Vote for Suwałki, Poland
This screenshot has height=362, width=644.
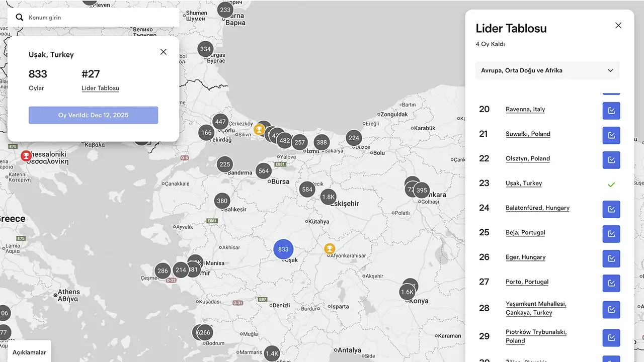[611, 135]
